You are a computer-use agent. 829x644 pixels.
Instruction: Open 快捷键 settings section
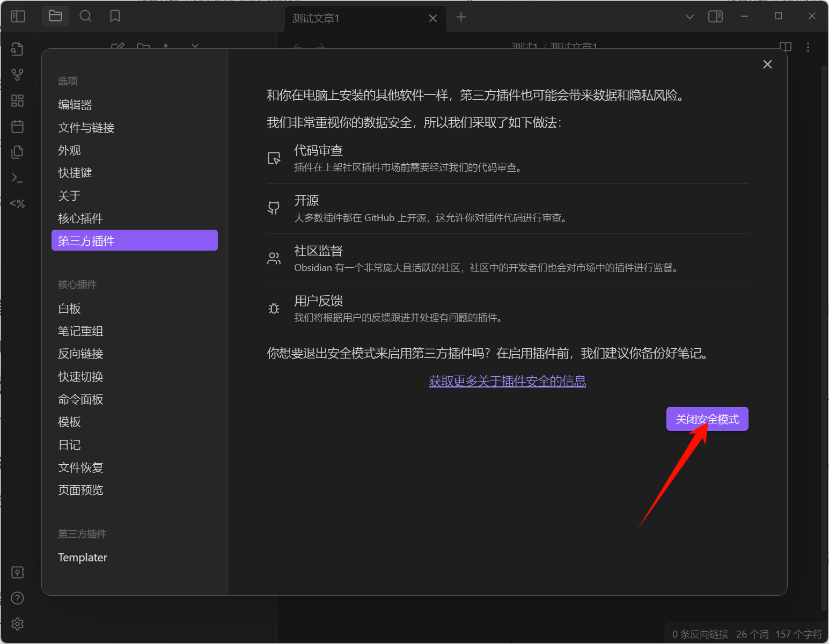click(x=135, y=173)
